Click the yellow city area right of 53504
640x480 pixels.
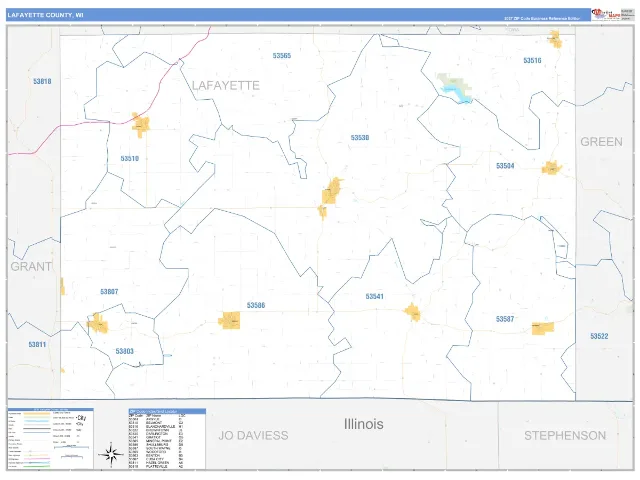(x=551, y=168)
